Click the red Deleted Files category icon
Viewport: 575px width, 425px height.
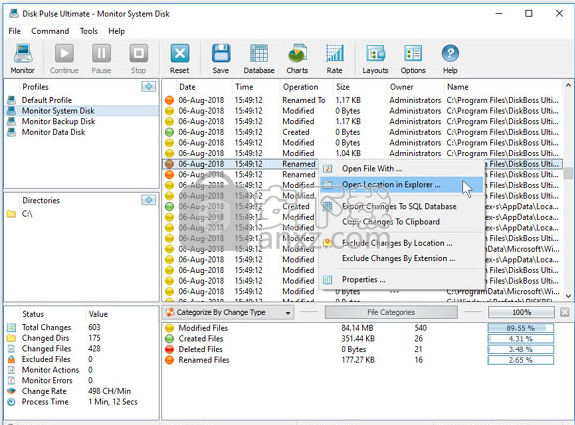tap(169, 349)
